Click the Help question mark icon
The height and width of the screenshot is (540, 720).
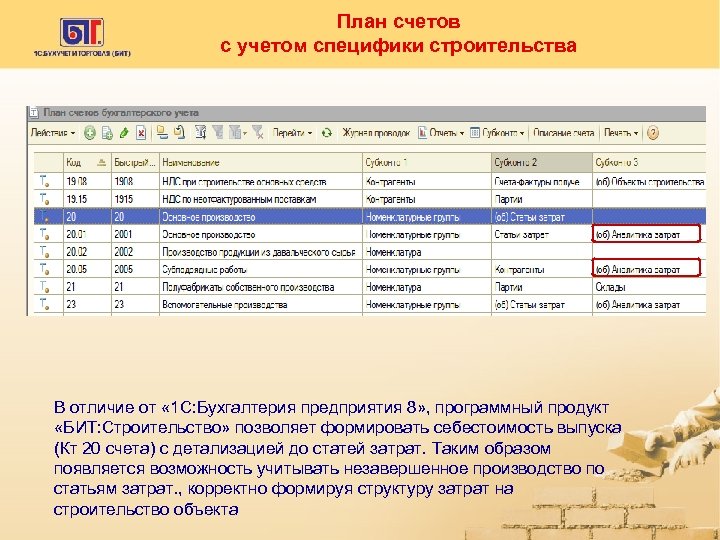coord(652,133)
